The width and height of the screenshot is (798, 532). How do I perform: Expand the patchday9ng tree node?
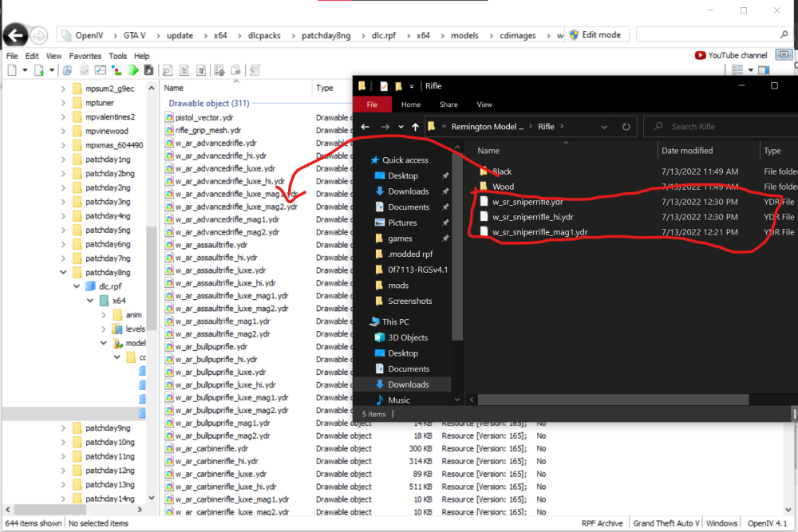tap(63, 428)
